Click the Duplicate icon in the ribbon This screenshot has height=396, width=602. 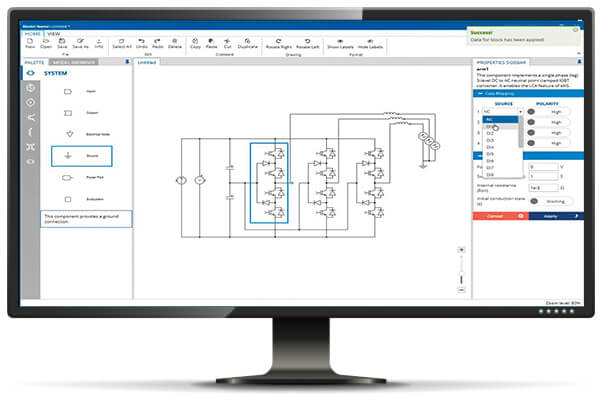coord(247,41)
